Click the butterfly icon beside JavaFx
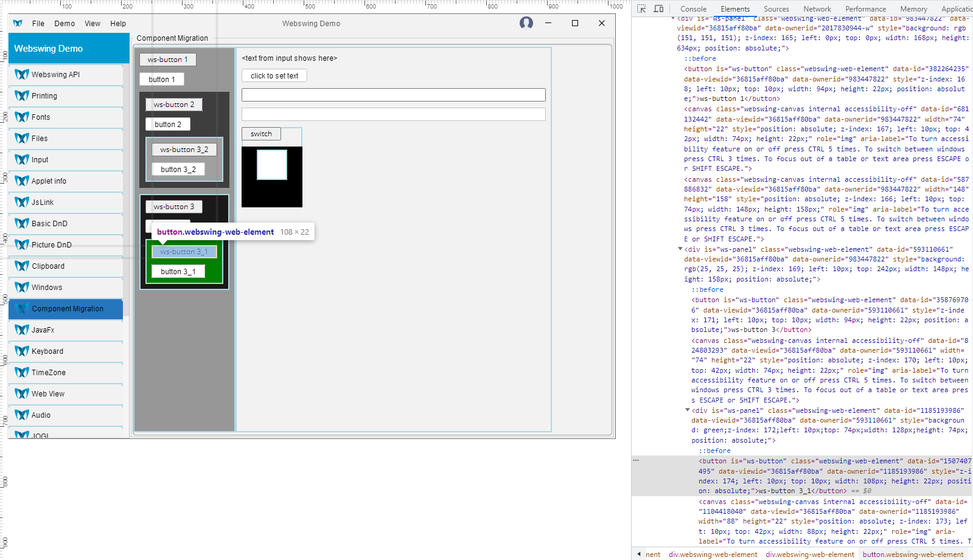This screenshot has width=973, height=560. (x=22, y=330)
